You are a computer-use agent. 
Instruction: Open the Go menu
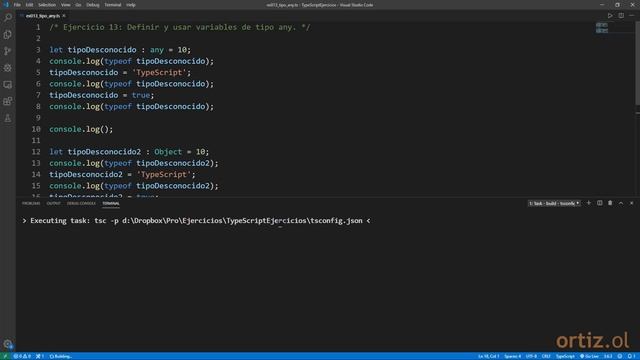pyautogui.click(x=78, y=5)
